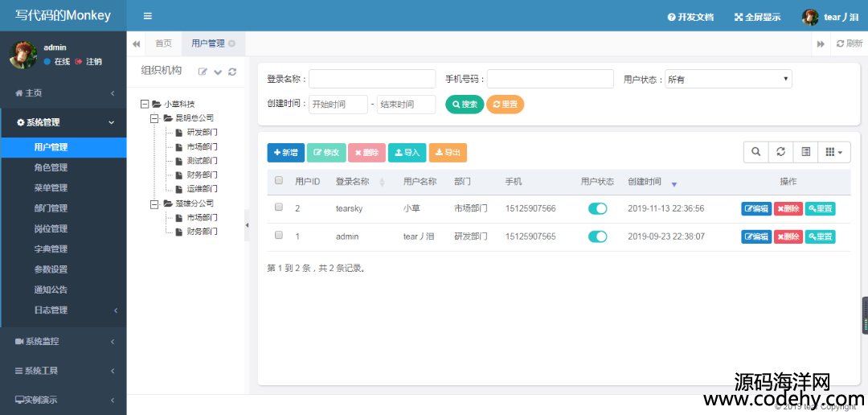This screenshot has height=415, width=868.
Task: Click the admin avatar in the sidebar
Action: pos(23,55)
